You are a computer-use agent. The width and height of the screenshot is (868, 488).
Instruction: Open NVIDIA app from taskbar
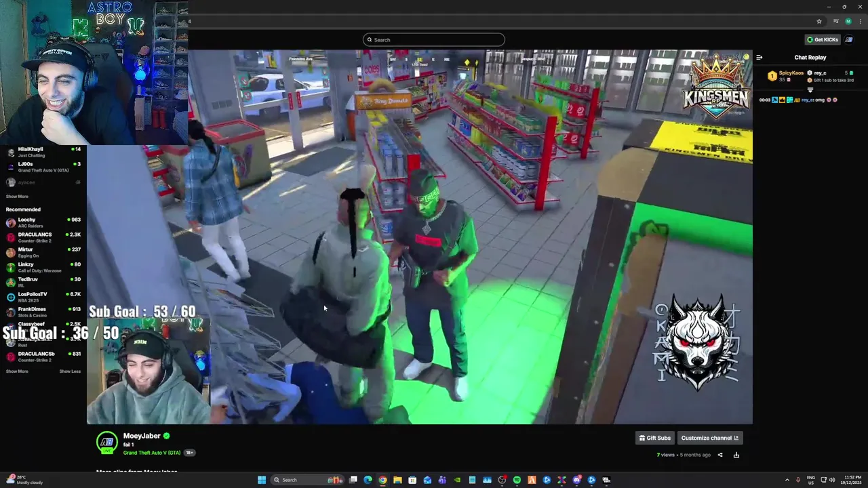click(457, 480)
